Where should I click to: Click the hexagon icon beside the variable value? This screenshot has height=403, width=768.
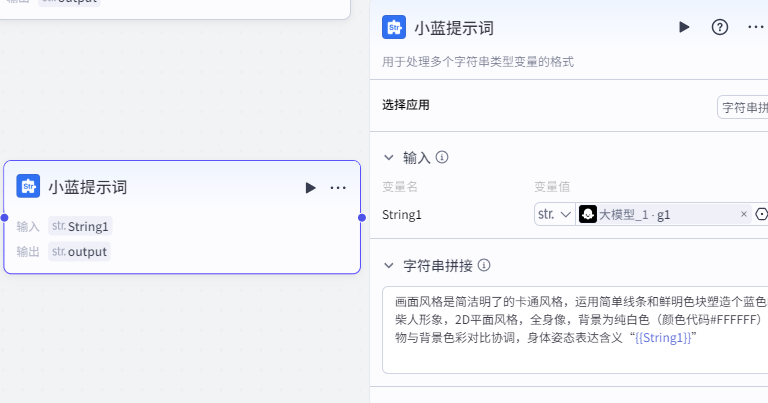click(761, 214)
